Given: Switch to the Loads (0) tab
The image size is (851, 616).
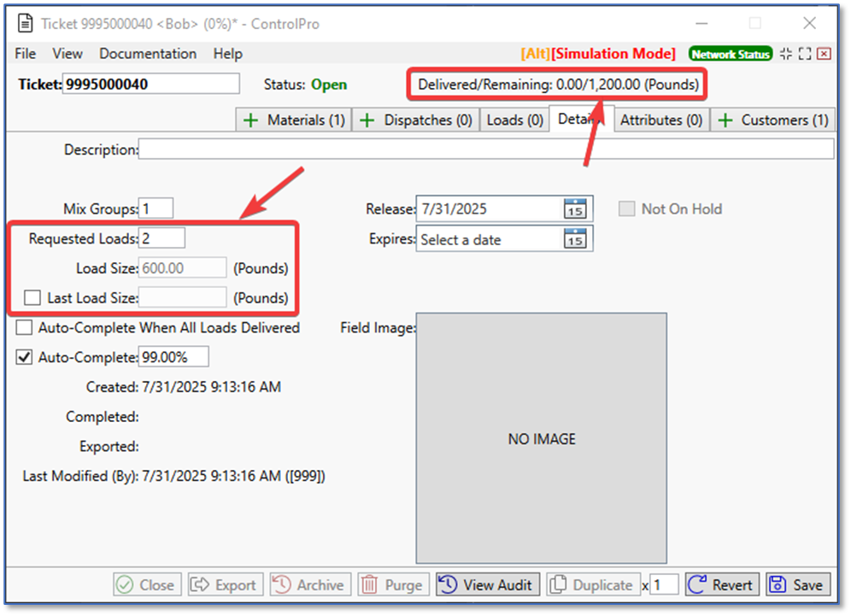Looking at the screenshot, I should click(514, 120).
